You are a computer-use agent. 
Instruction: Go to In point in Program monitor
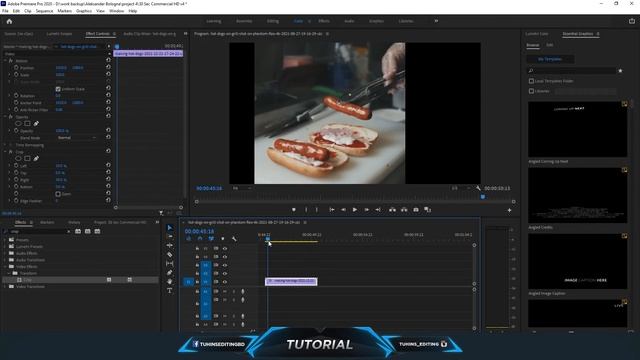pyautogui.click(x=332, y=210)
